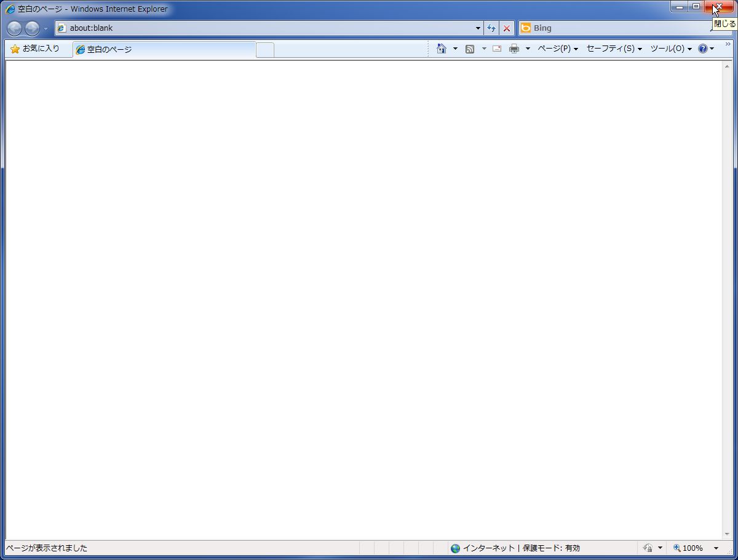
Task: Select the 空白のページ tab
Action: coord(164,50)
